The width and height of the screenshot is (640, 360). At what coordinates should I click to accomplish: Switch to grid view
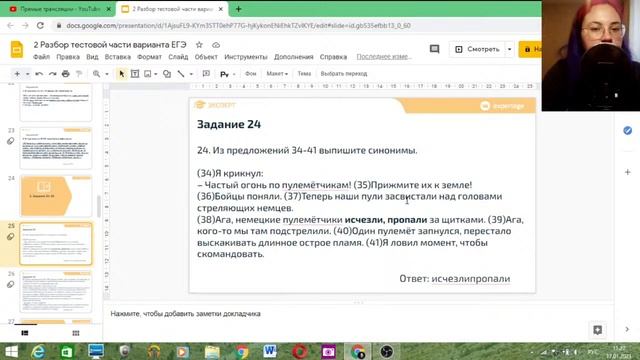(76, 333)
